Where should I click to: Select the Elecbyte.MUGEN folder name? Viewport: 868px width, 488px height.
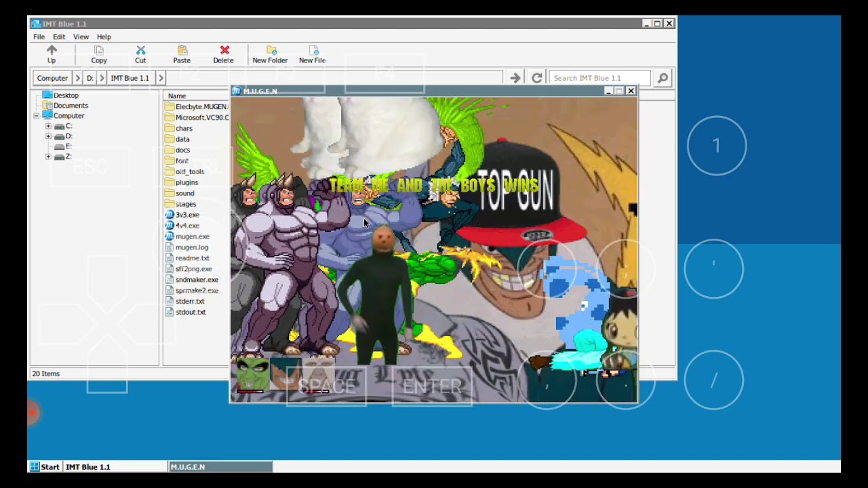click(202, 106)
